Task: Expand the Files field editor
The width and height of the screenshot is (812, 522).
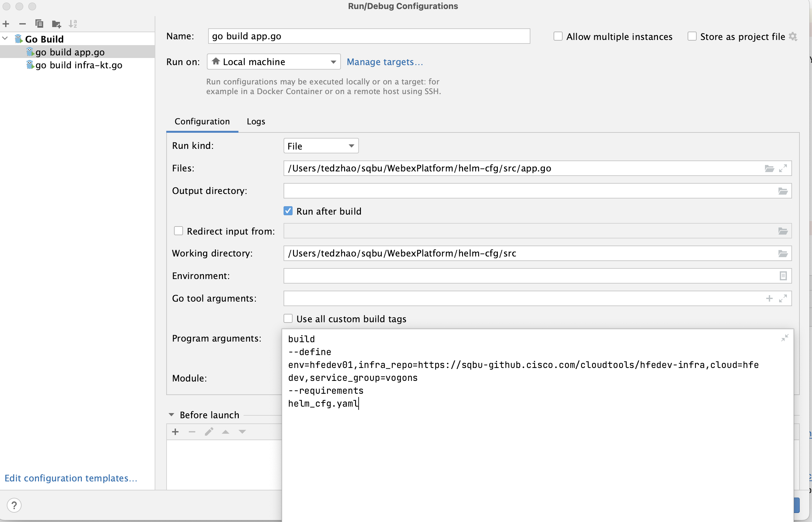Action: (x=783, y=169)
